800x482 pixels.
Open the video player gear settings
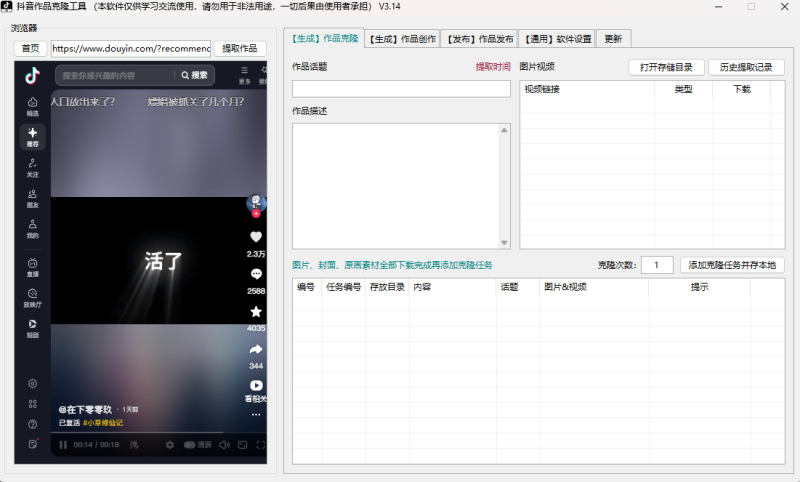[x=170, y=445]
